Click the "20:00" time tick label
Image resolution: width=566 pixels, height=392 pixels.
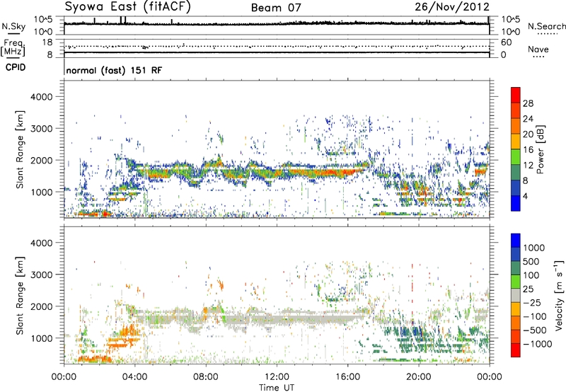coord(419,377)
